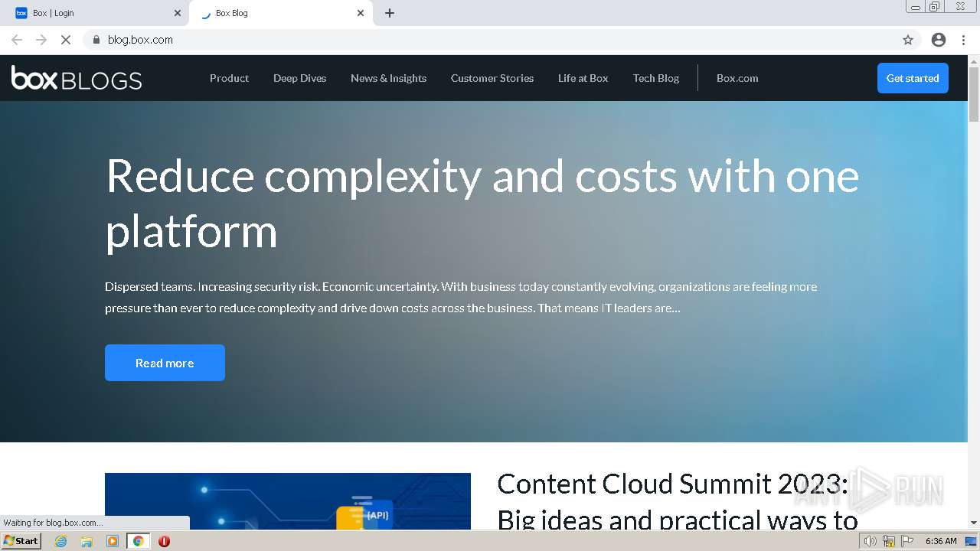Click the scrollbar's down arrow
Image resolution: width=980 pixels, height=551 pixels.
coord(974,523)
